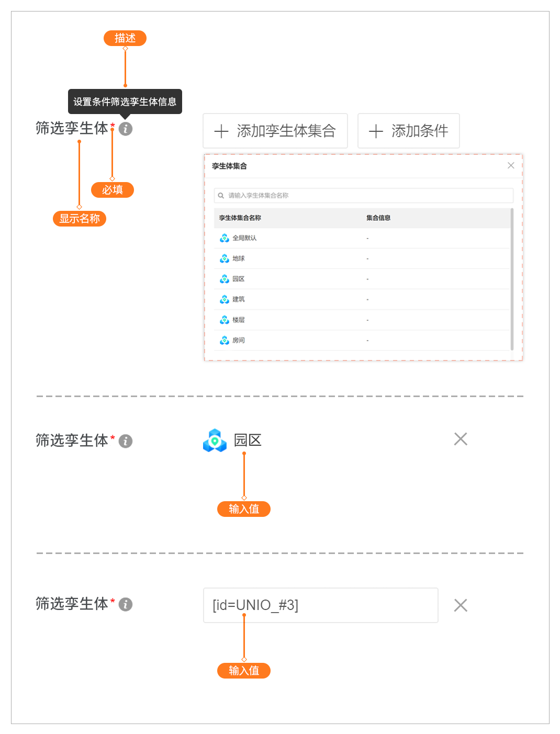Remove the [id=UNIO_#3] condition with X
Viewport: 560px width, 734px height.
[461, 605]
